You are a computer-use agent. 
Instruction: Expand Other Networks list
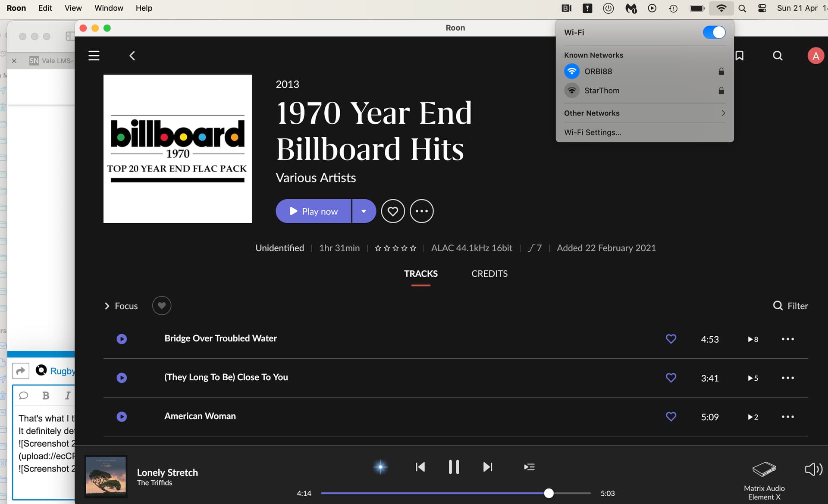click(644, 113)
